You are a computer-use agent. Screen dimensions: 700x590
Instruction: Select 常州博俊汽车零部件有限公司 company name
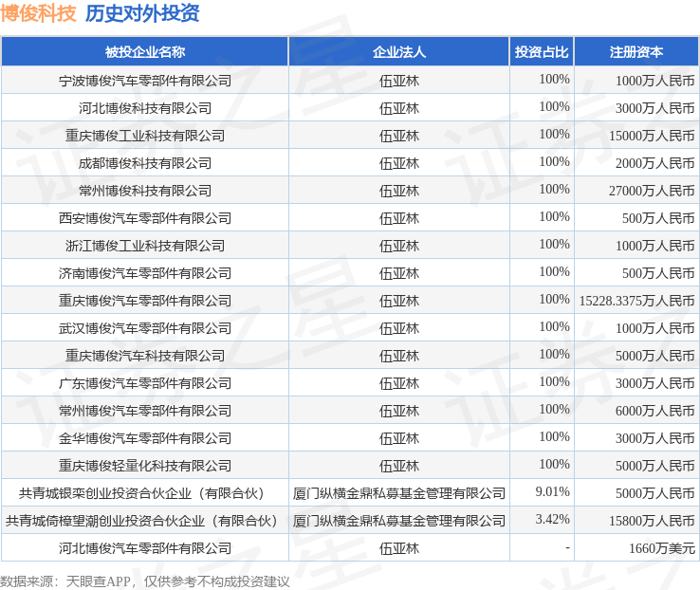pyautogui.click(x=145, y=411)
